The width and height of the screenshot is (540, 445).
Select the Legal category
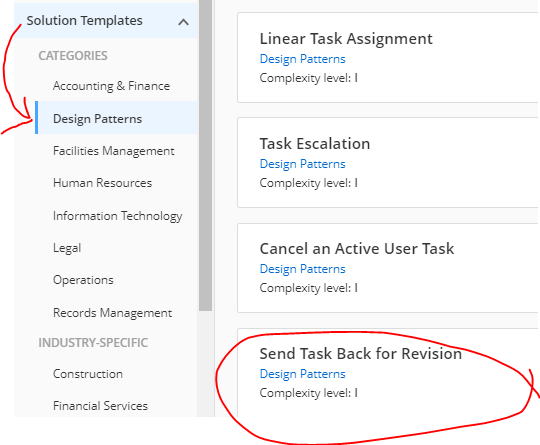click(x=67, y=248)
